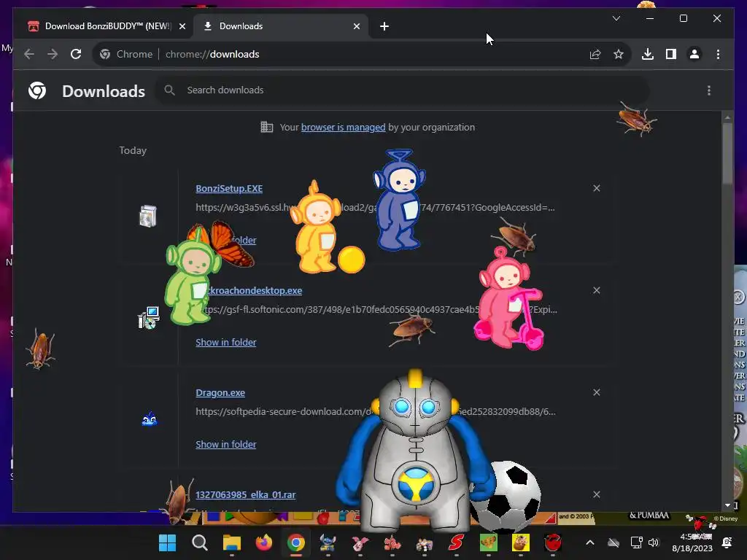
Task: Reload the downloads page
Action: [x=76, y=54]
